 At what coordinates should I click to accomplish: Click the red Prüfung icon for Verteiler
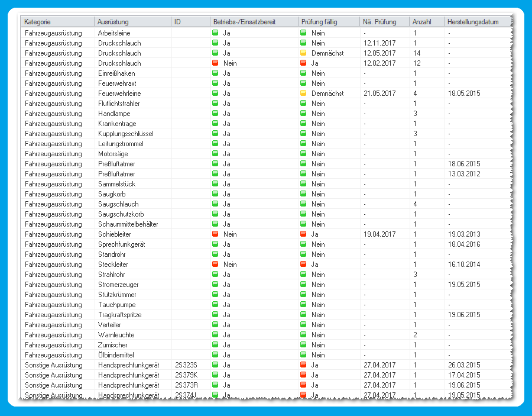(304, 325)
